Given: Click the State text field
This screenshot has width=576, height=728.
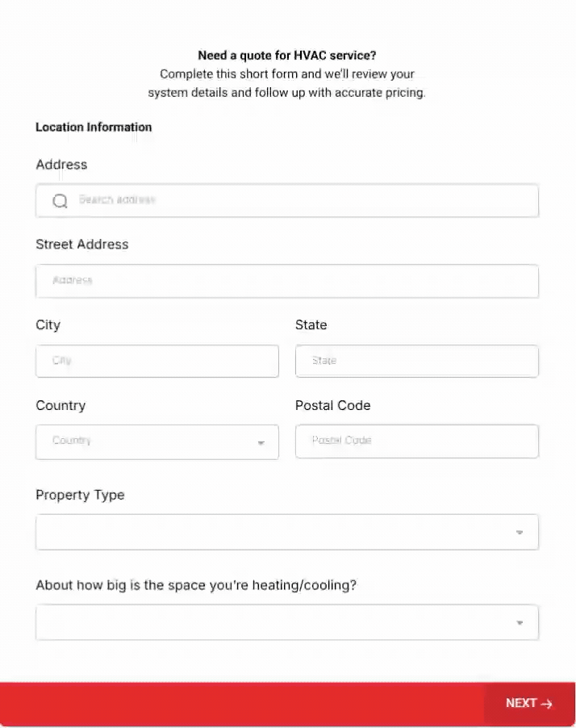Looking at the screenshot, I should click(416, 362).
